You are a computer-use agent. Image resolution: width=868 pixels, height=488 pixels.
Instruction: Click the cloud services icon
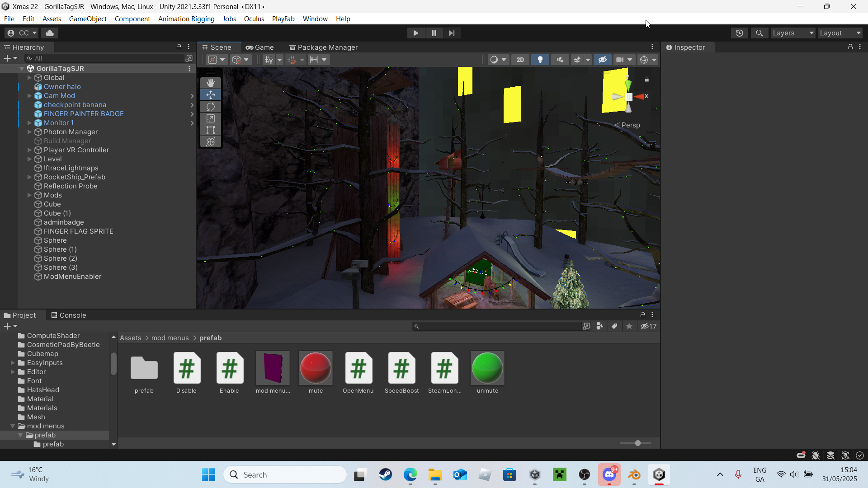point(50,33)
